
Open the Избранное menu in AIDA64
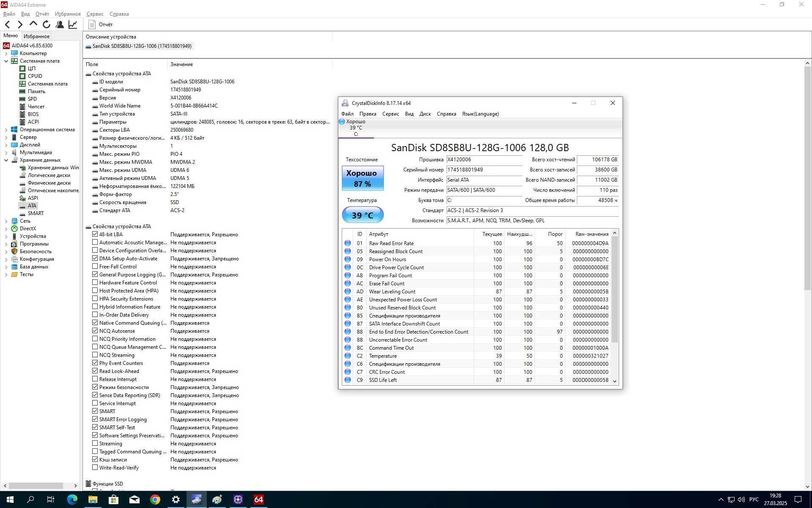68,14
